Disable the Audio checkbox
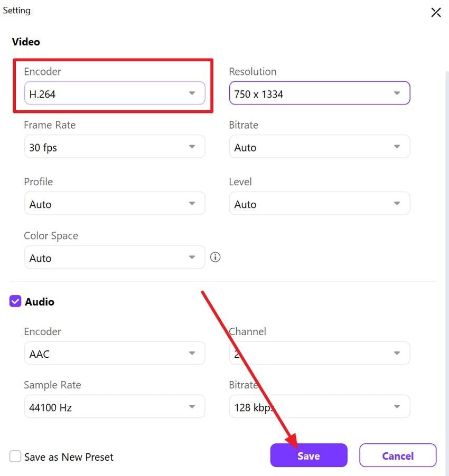Viewport: 449px width, 476px height. coord(14,301)
